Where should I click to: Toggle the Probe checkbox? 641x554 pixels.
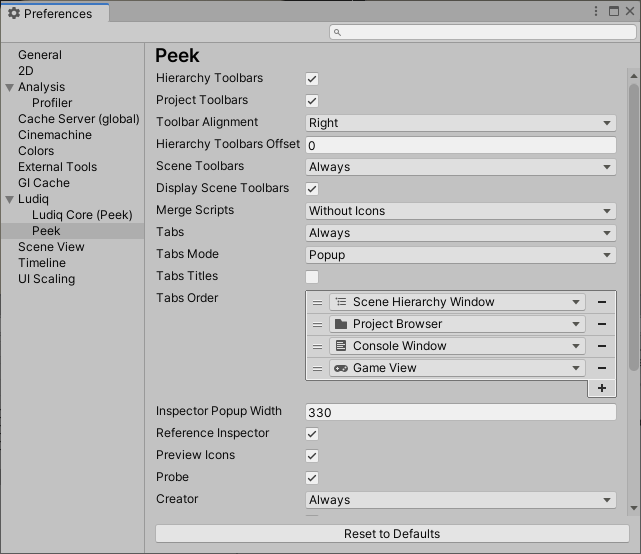click(312, 478)
